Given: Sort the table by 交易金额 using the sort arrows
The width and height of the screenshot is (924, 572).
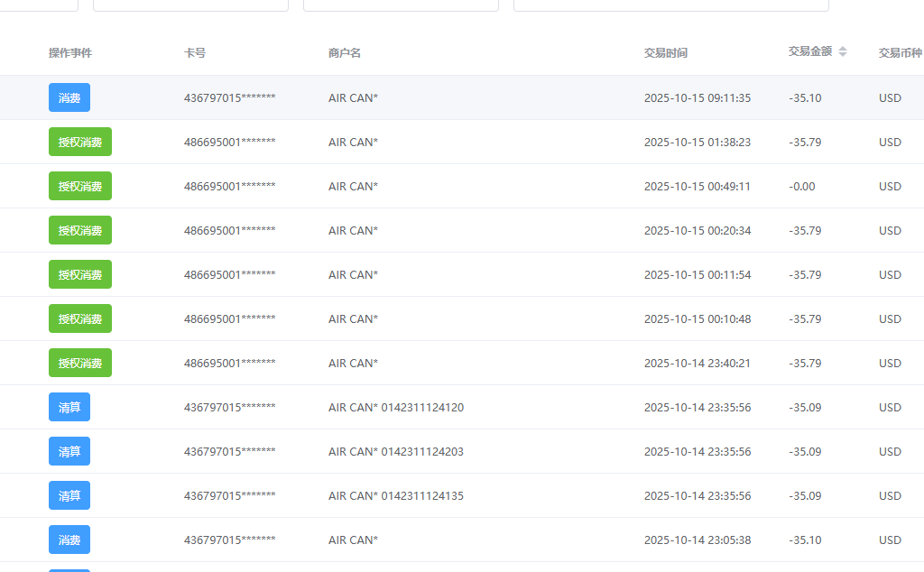Looking at the screenshot, I should pos(843,51).
